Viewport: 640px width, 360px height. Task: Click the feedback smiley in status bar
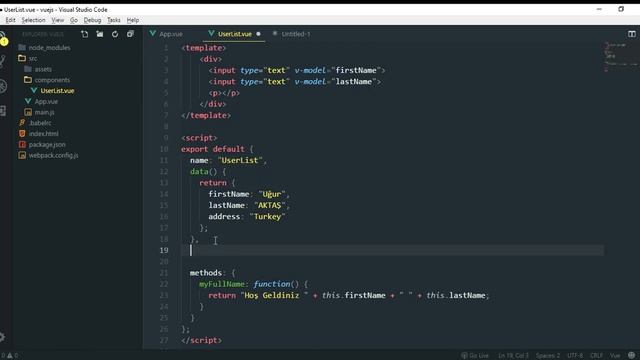(x=631, y=356)
